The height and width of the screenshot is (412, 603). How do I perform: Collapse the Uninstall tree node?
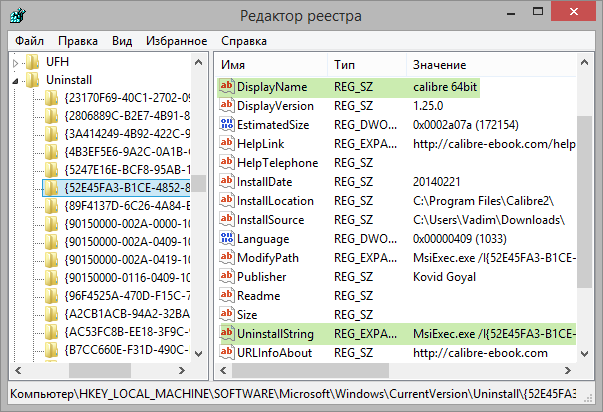(15, 81)
